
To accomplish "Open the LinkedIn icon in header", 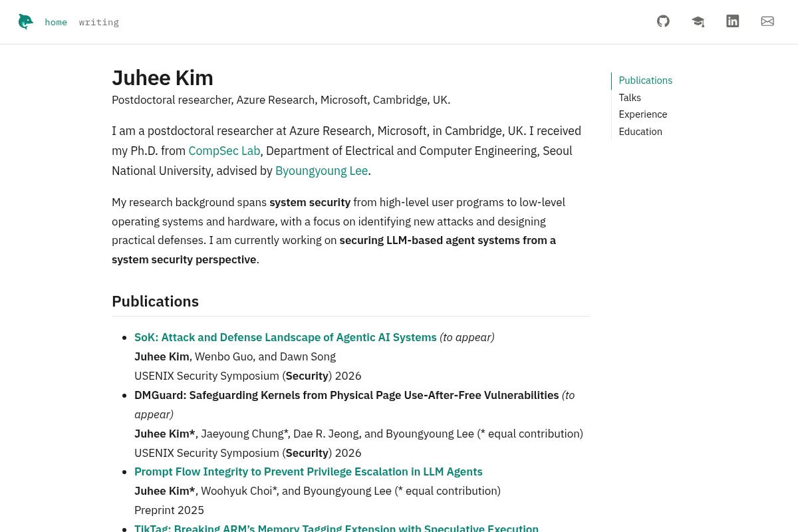I will click(732, 21).
